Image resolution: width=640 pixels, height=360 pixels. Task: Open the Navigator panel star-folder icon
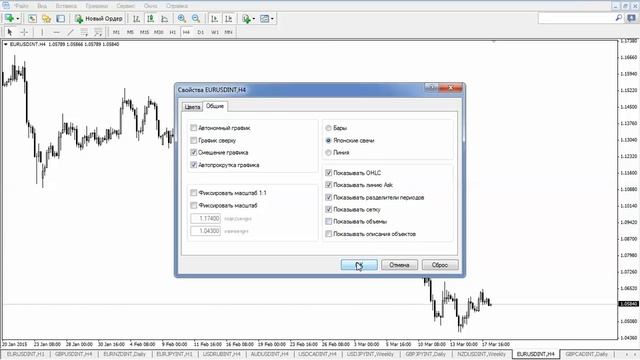point(46,18)
